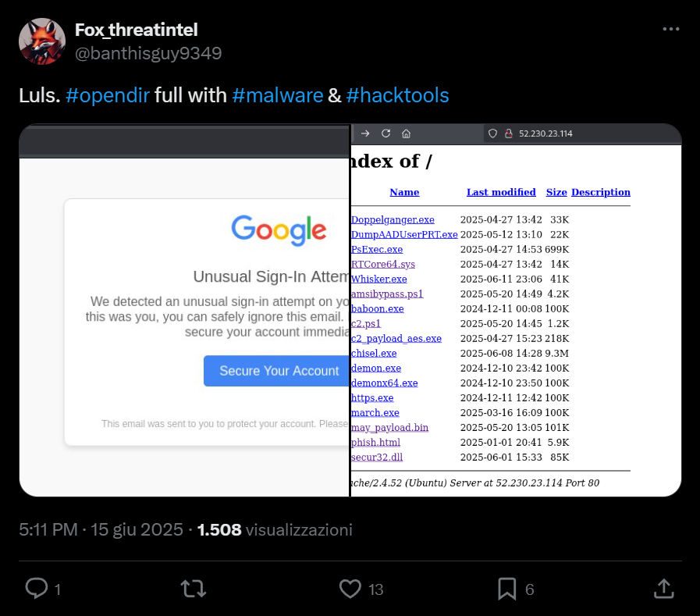The image size is (700, 616).
Task: Open the Fox_threatintel display name
Action: (x=136, y=30)
